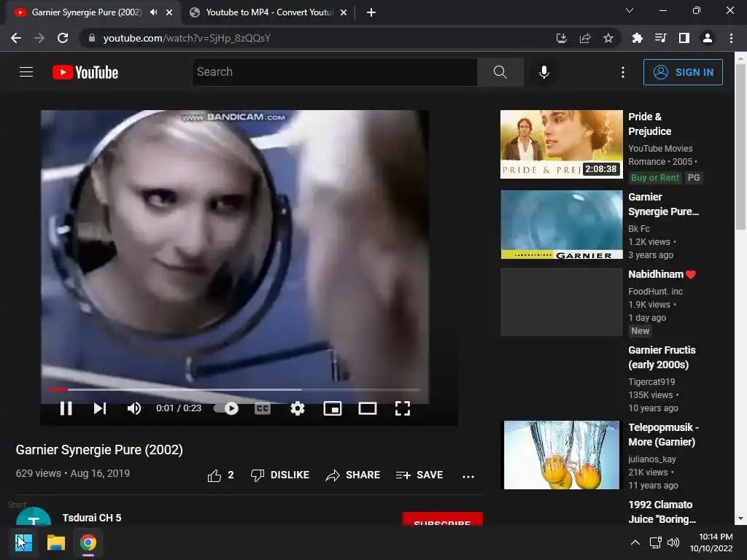Viewport: 747px width, 560px height.
Task: Show hidden system tray icons
Action: [x=635, y=542]
